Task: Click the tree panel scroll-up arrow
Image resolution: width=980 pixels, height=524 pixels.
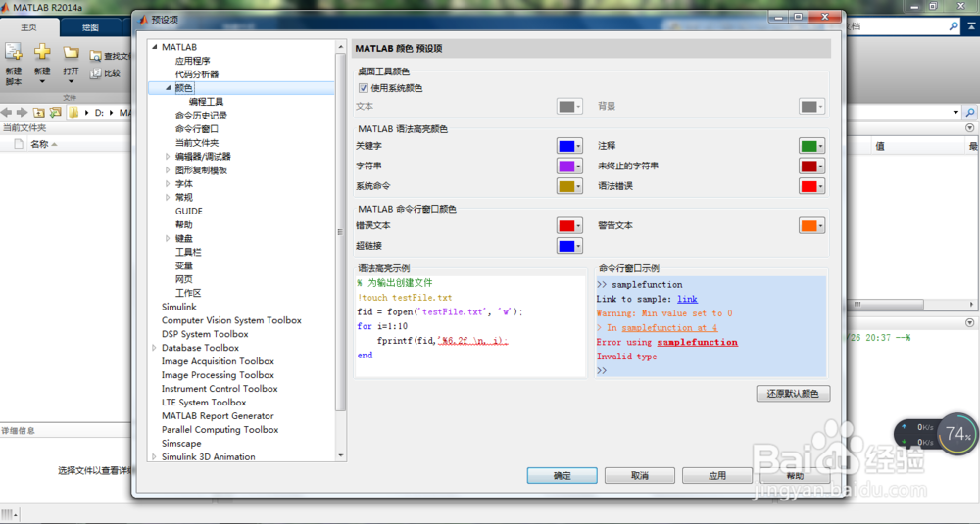Action: [x=341, y=47]
